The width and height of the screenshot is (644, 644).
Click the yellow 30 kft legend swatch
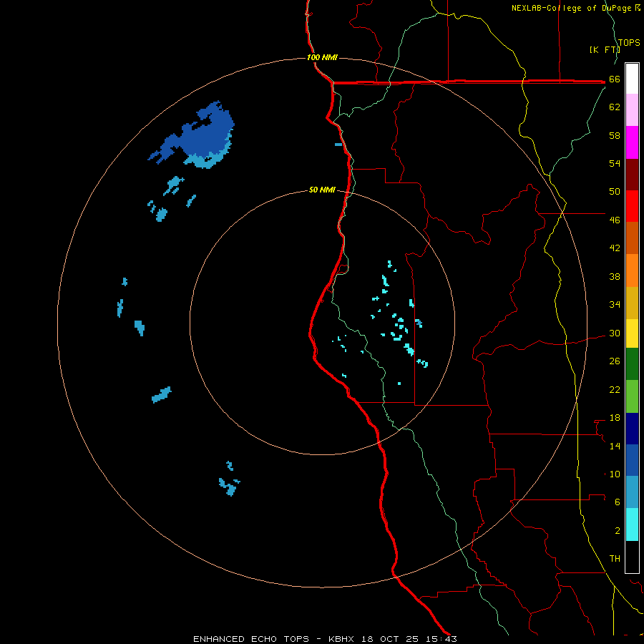pos(632,333)
